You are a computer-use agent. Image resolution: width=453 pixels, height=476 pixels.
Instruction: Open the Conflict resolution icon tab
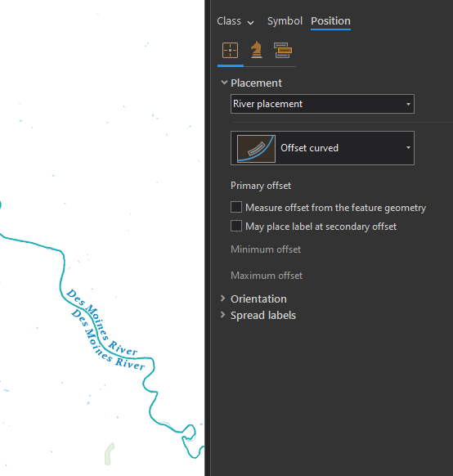point(283,51)
